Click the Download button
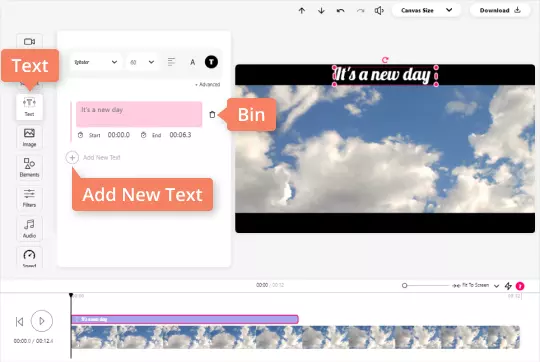This screenshot has width=540, height=362. click(x=500, y=10)
